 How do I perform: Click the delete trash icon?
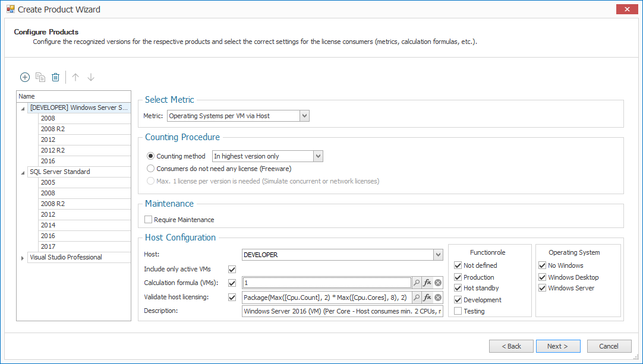pyautogui.click(x=55, y=77)
